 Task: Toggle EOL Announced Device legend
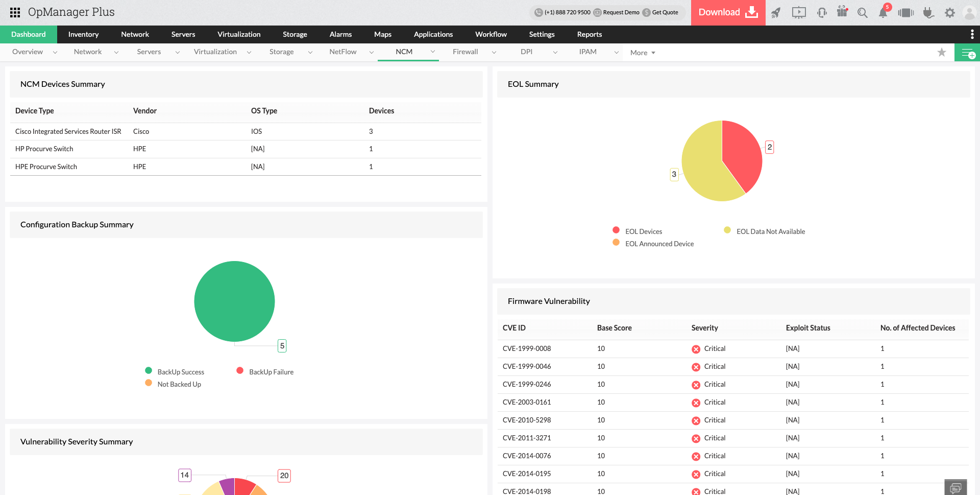tap(653, 244)
